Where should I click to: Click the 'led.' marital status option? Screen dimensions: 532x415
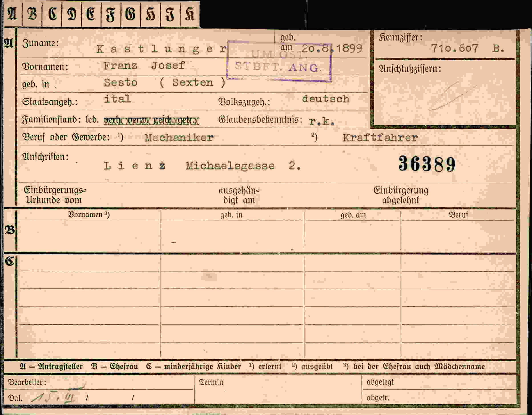[x=92, y=120]
